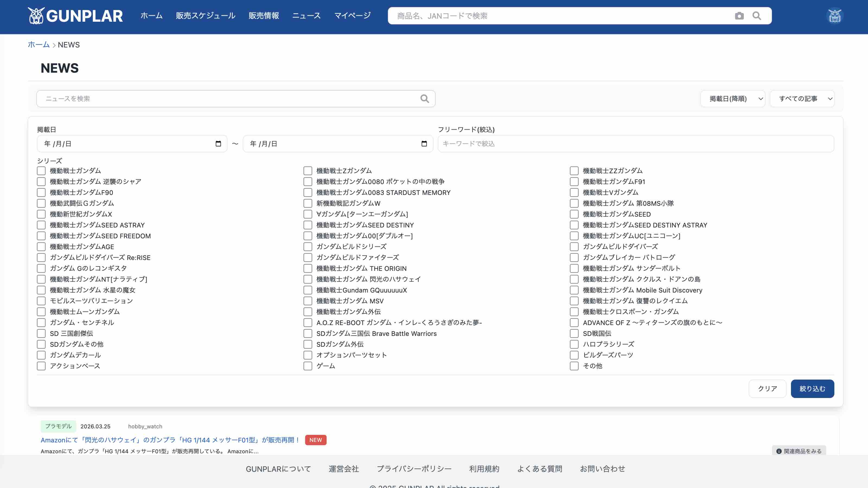Open the 掲載日(降順) sort dropdown
The width and height of the screenshot is (868, 488).
tap(733, 99)
